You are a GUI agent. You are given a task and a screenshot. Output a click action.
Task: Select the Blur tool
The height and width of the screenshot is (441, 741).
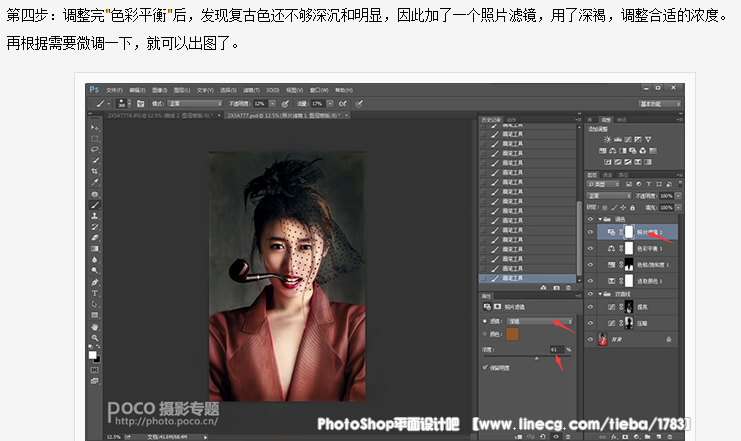pyautogui.click(x=95, y=259)
